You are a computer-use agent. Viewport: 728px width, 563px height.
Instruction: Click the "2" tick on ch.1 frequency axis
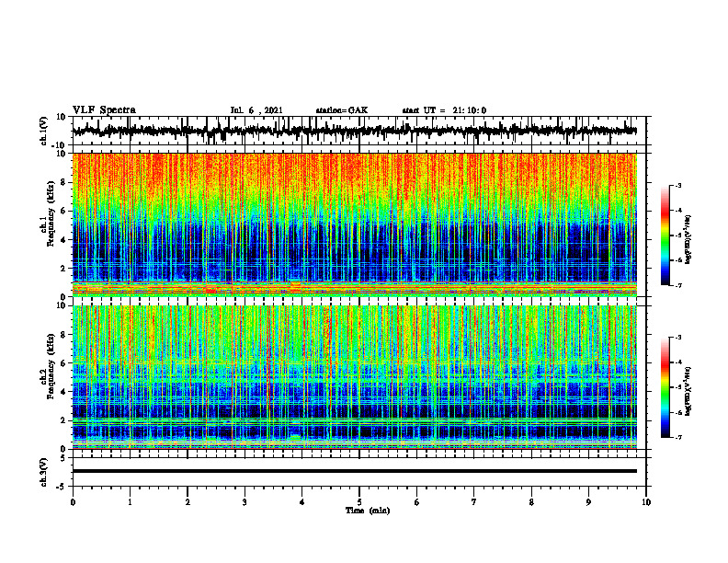pyautogui.click(x=63, y=268)
